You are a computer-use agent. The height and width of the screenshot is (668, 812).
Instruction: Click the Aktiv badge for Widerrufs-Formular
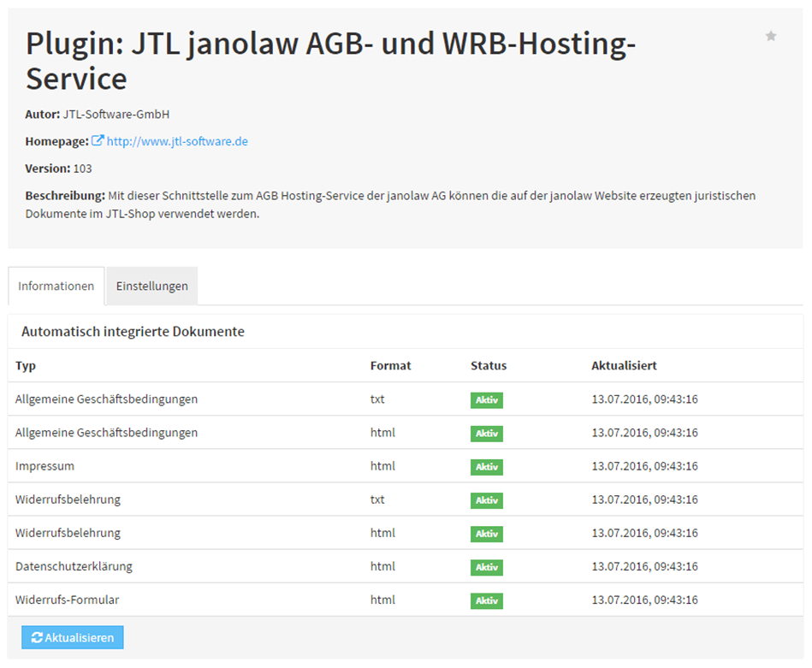[x=486, y=600]
